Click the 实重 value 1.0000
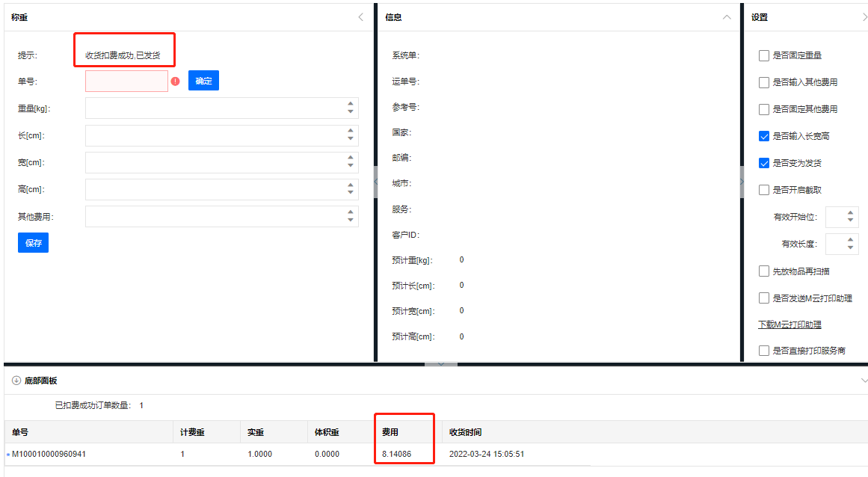 point(259,454)
